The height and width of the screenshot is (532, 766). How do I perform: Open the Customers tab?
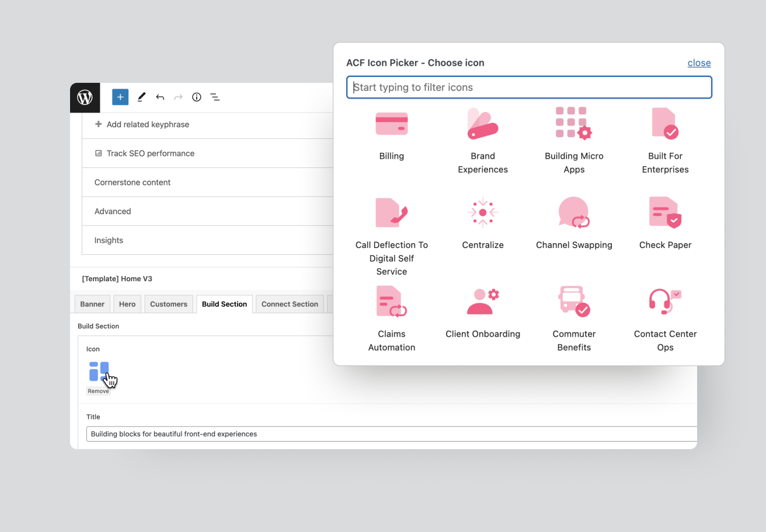point(169,304)
